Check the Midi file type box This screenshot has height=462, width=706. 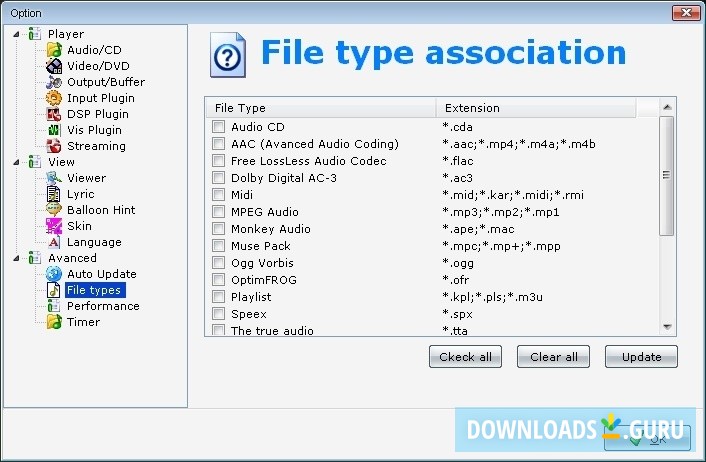pos(218,195)
